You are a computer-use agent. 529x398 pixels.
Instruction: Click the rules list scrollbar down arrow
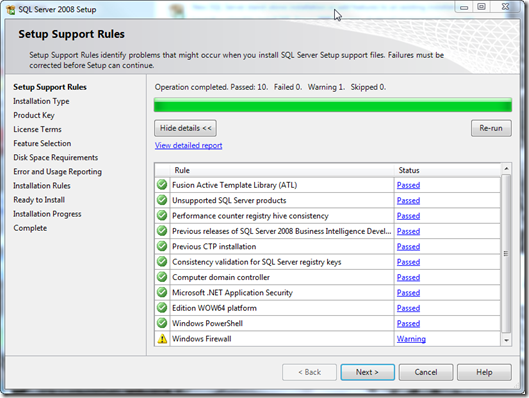click(506, 340)
